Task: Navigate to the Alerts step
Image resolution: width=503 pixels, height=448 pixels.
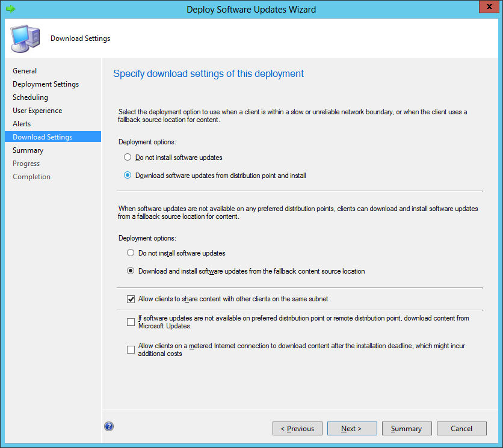Action: [22, 124]
